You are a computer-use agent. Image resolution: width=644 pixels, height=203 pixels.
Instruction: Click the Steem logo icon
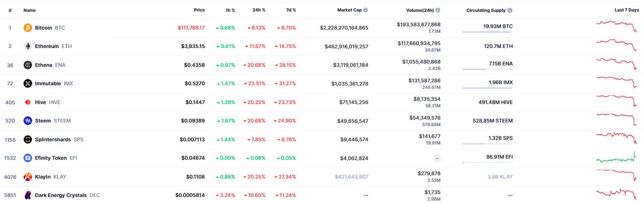tap(28, 121)
